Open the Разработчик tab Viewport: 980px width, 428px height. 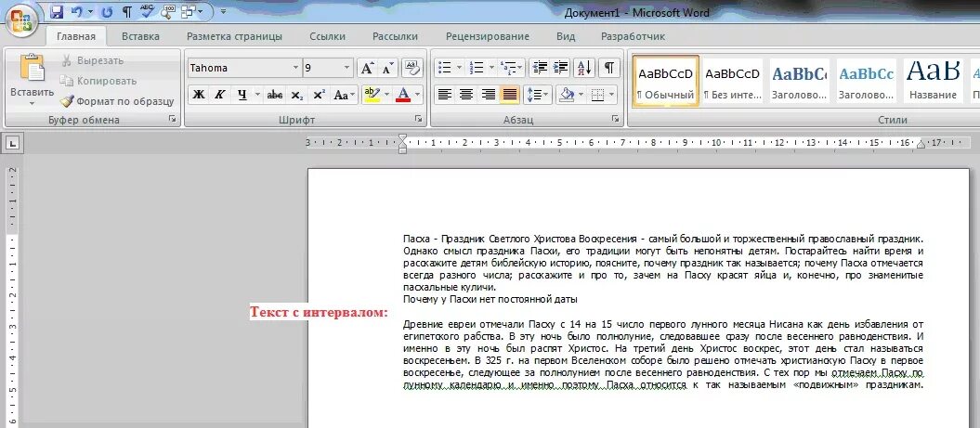[634, 36]
